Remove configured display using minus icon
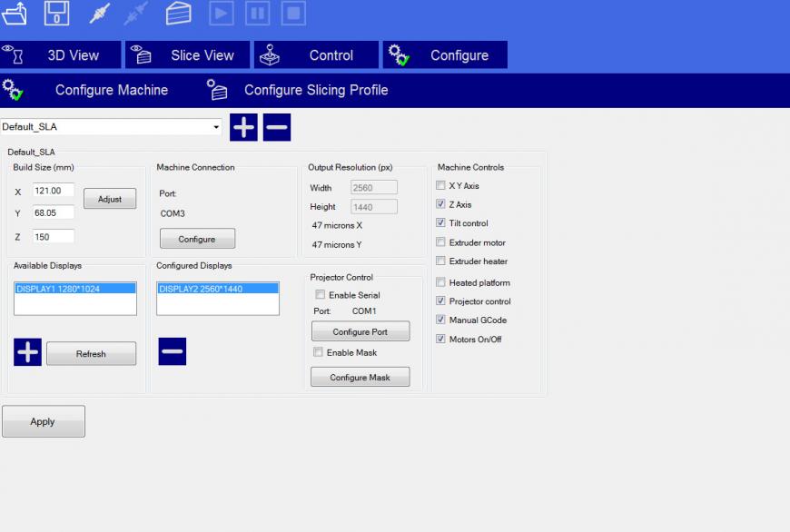 173,351
